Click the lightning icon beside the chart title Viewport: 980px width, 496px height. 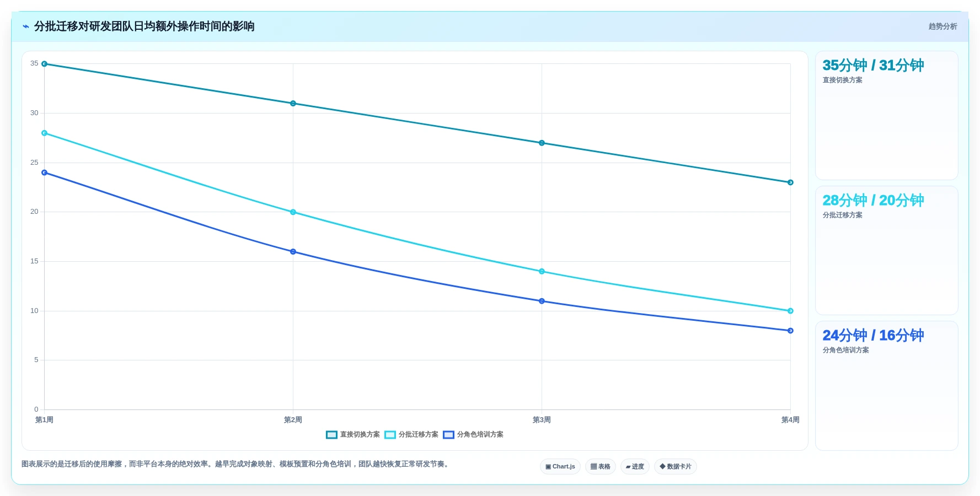click(x=26, y=26)
